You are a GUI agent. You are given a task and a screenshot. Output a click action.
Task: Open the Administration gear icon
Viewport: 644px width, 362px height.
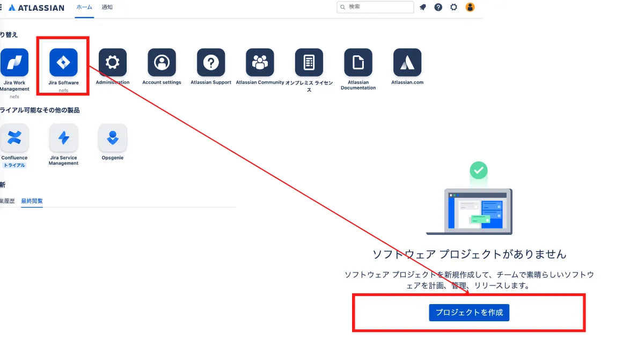pyautogui.click(x=112, y=62)
